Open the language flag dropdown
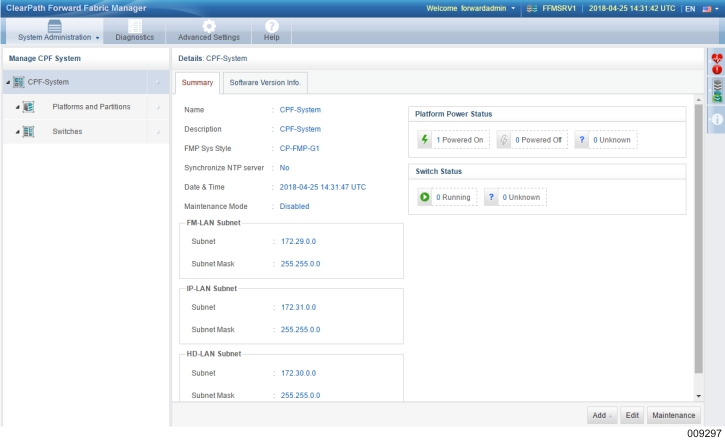725x442 pixels. tap(706, 8)
